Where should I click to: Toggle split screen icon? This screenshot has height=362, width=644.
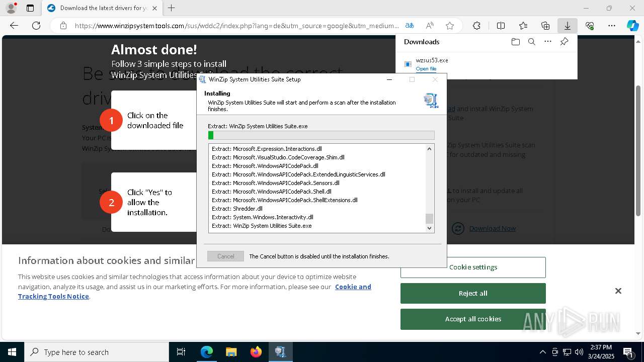pos(501,26)
